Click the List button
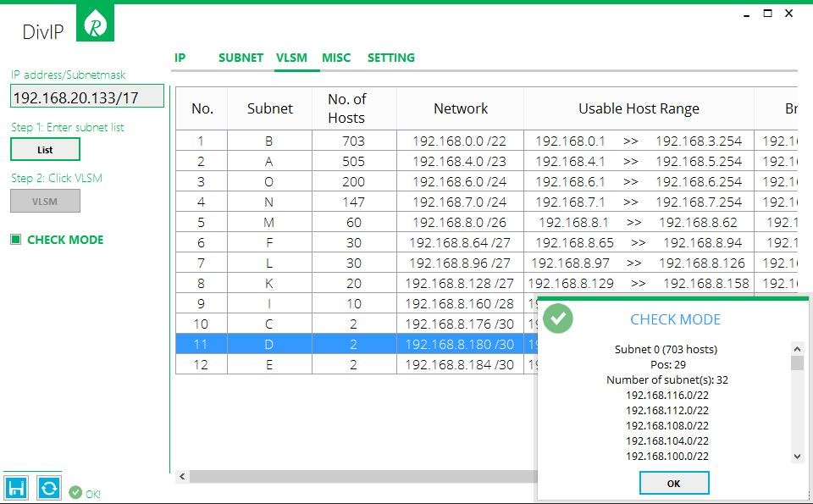The height and width of the screenshot is (504, 813). point(45,150)
